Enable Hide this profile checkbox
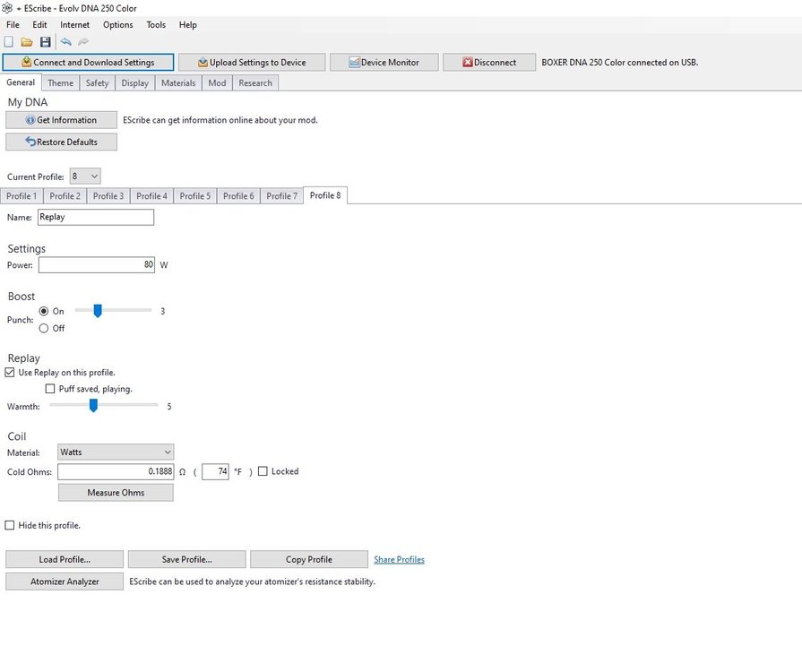This screenshot has width=802, height=672. (10, 525)
